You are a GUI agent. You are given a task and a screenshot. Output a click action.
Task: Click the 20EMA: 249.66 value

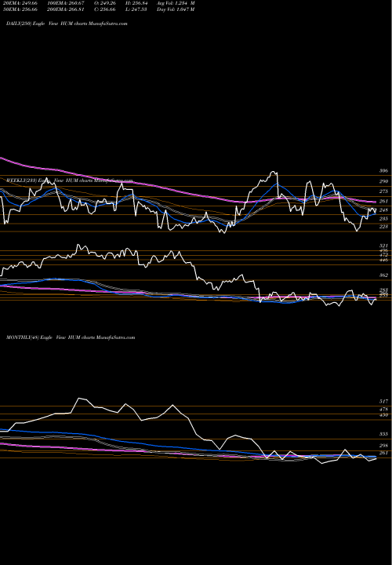[22, 3]
